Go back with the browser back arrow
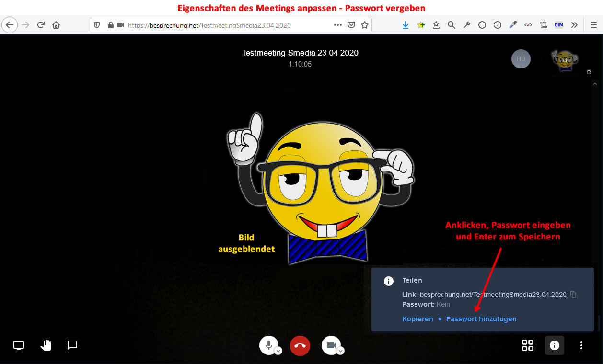Image resolution: width=603 pixels, height=364 pixels. click(x=9, y=25)
